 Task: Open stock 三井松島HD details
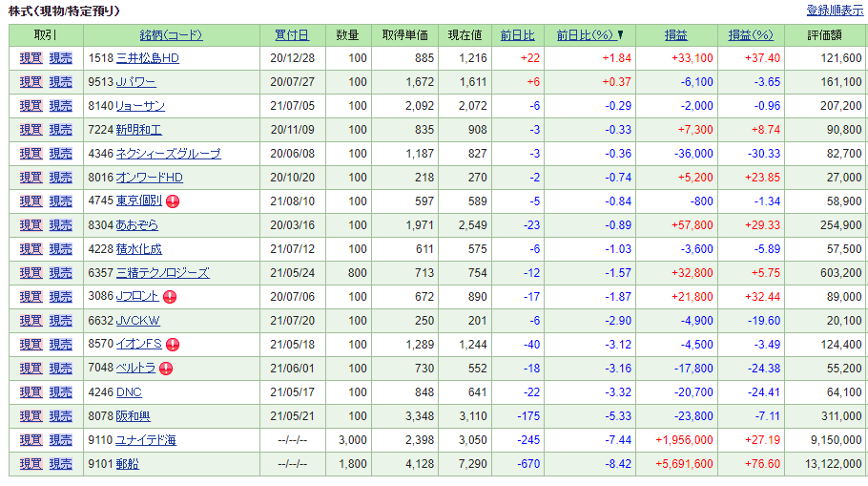147,58
